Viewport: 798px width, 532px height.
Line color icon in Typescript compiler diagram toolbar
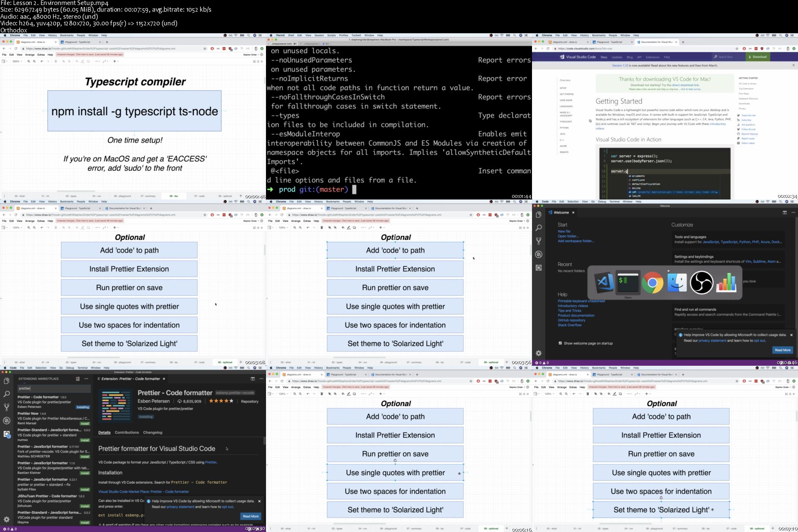click(83, 61)
